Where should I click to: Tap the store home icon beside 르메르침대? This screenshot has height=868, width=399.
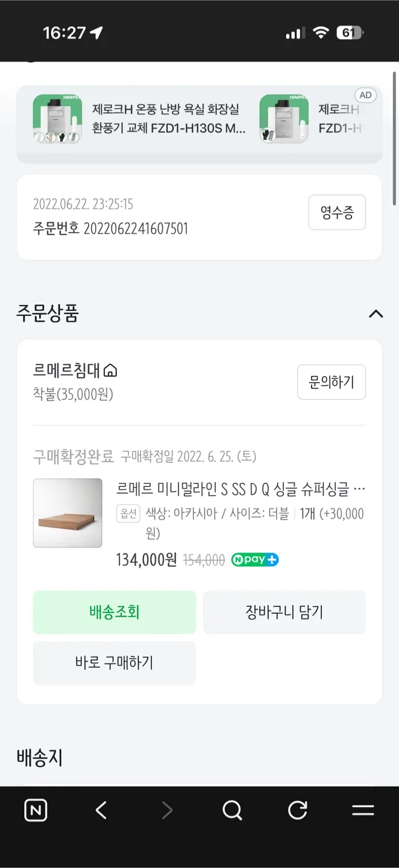(110, 370)
